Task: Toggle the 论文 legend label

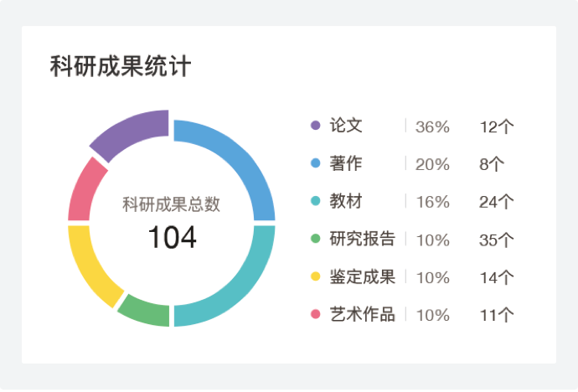Action: pyautogui.click(x=346, y=126)
